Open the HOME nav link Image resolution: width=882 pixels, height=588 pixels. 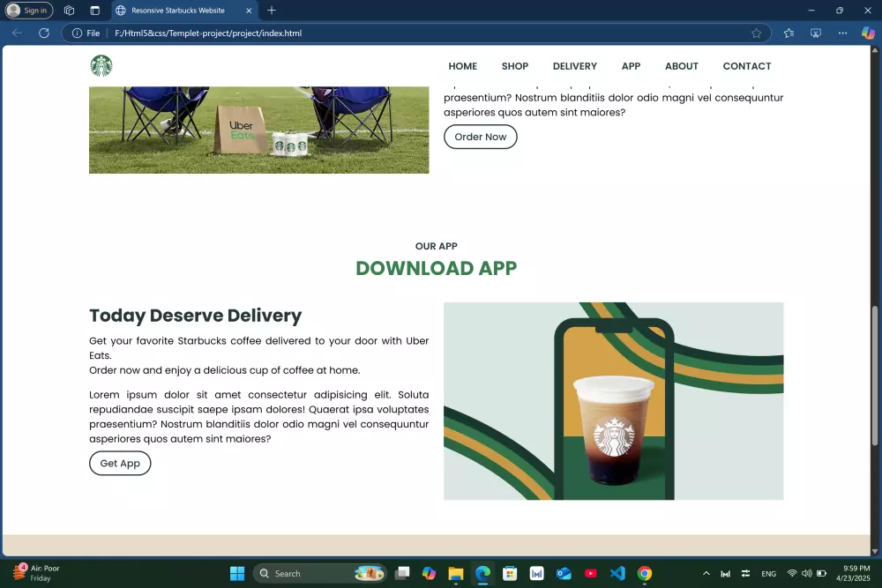point(462,66)
